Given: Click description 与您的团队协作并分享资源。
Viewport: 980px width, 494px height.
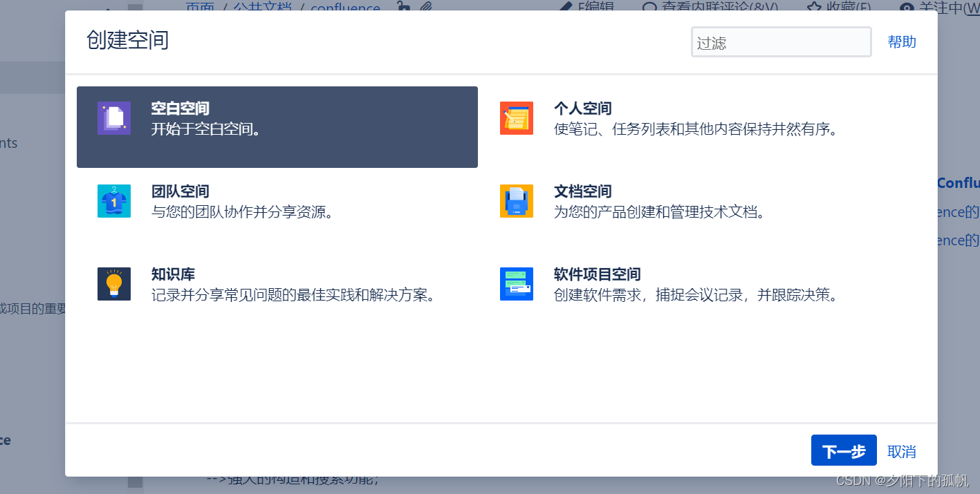Looking at the screenshot, I should pos(243,212).
